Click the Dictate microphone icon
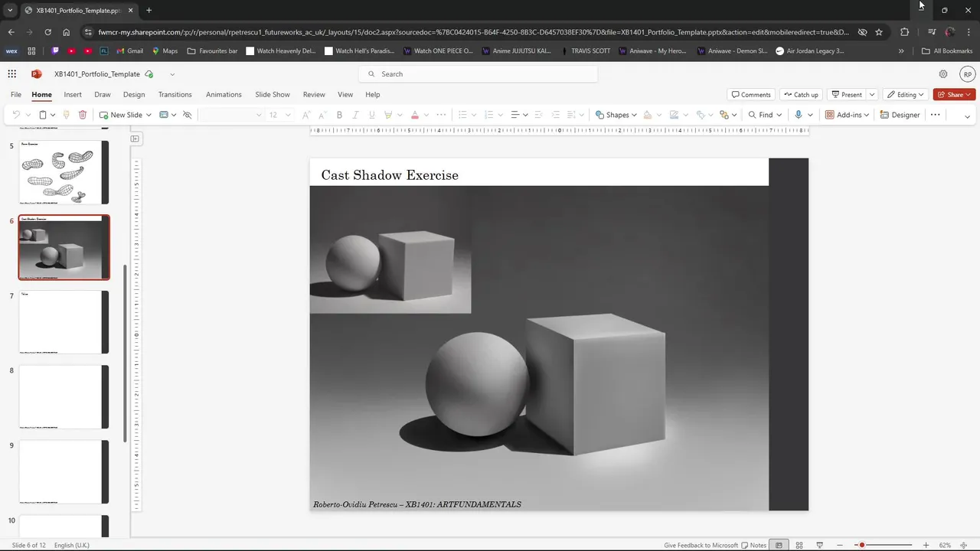The width and height of the screenshot is (980, 551). point(799,115)
